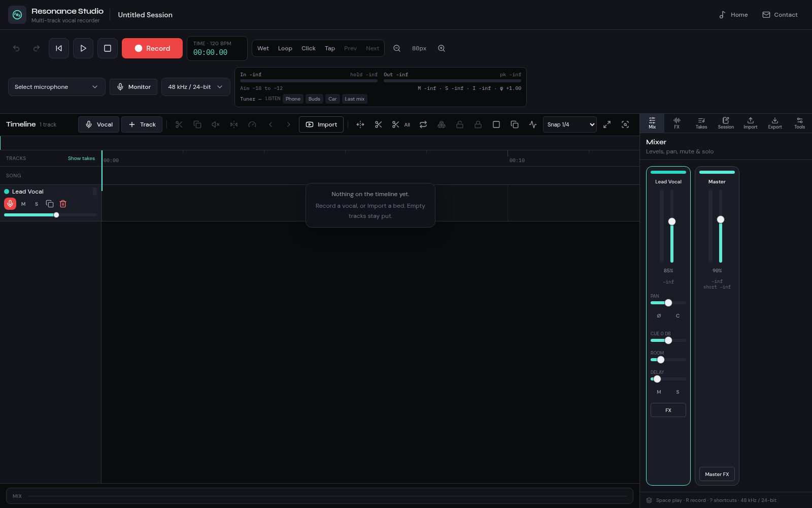The width and height of the screenshot is (812, 508).
Task: Open the Session panel tab
Action: coord(726,123)
